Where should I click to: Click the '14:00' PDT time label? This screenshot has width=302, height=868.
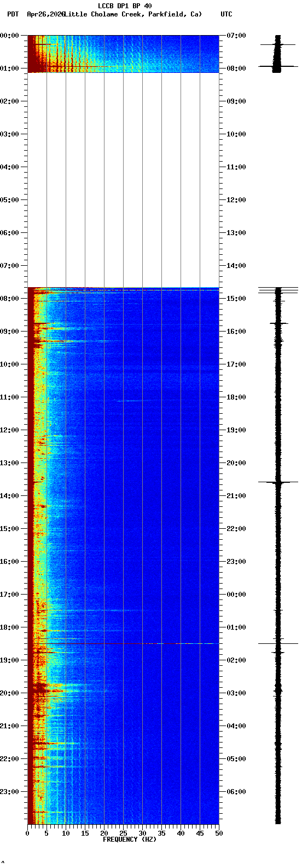(9, 496)
